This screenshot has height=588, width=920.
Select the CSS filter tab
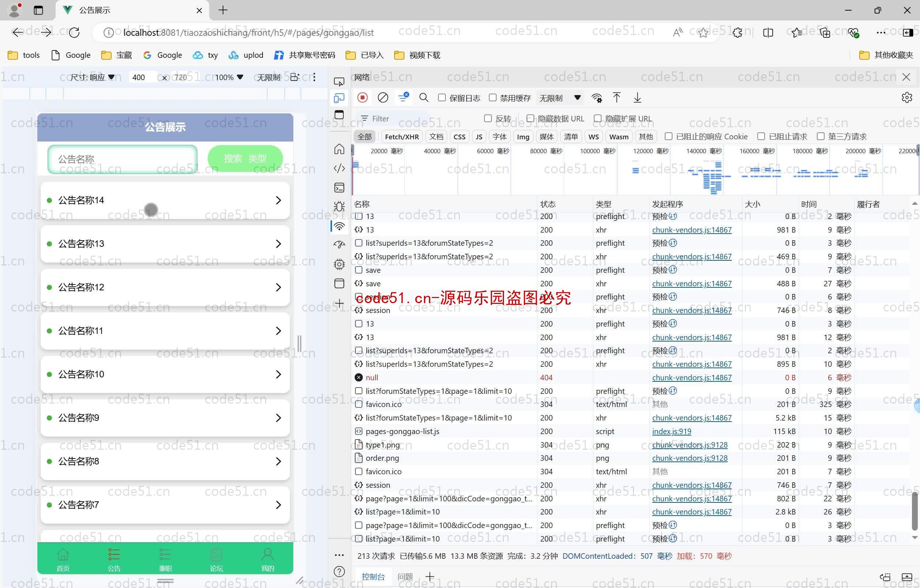(459, 137)
